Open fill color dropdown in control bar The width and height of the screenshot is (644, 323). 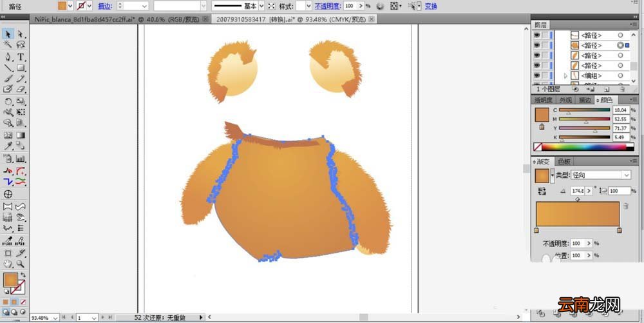(x=70, y=6)
